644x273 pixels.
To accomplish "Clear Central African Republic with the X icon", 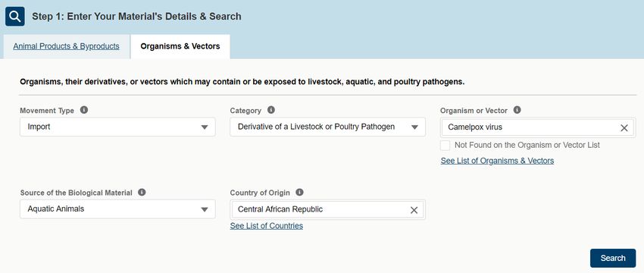I will tap(414, 210).
